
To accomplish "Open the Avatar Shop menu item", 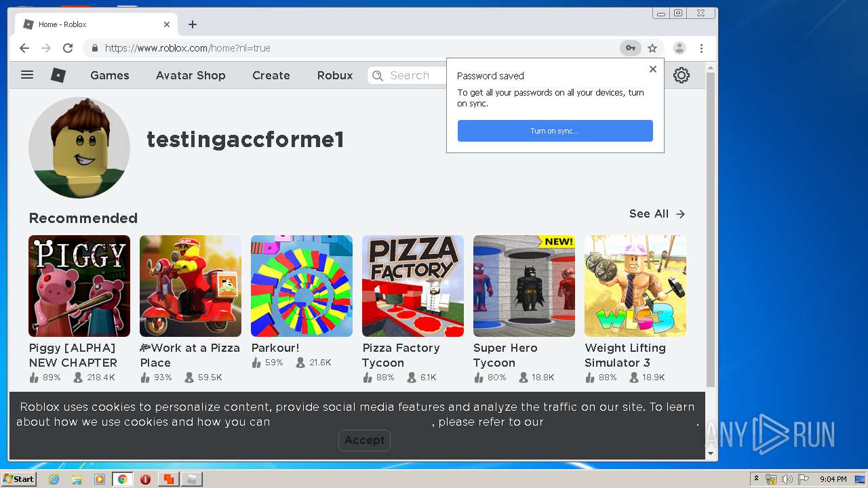I will (x=191, y=75).
